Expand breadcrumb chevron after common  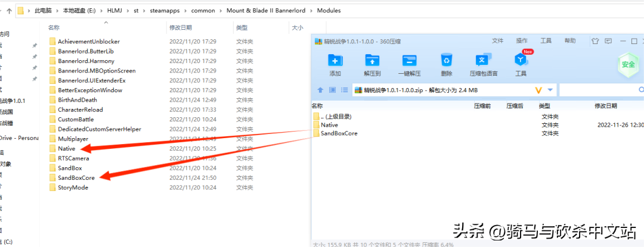pyautogui.click(x=221, y=11)
